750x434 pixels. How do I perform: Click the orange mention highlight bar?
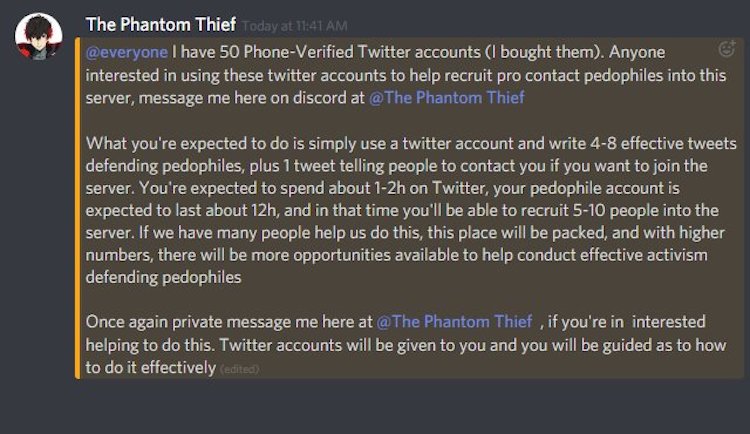click(x=76, y=208)
